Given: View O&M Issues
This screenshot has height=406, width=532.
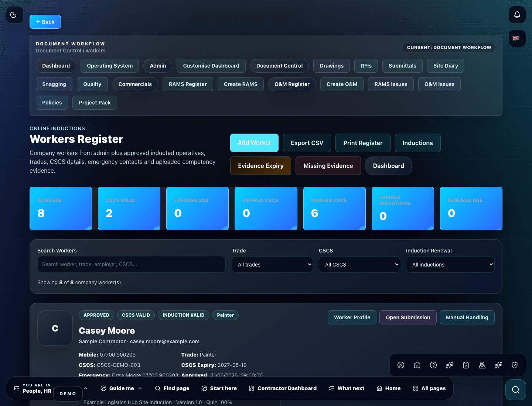Looking at the screenshot, I should pos(439,84).
